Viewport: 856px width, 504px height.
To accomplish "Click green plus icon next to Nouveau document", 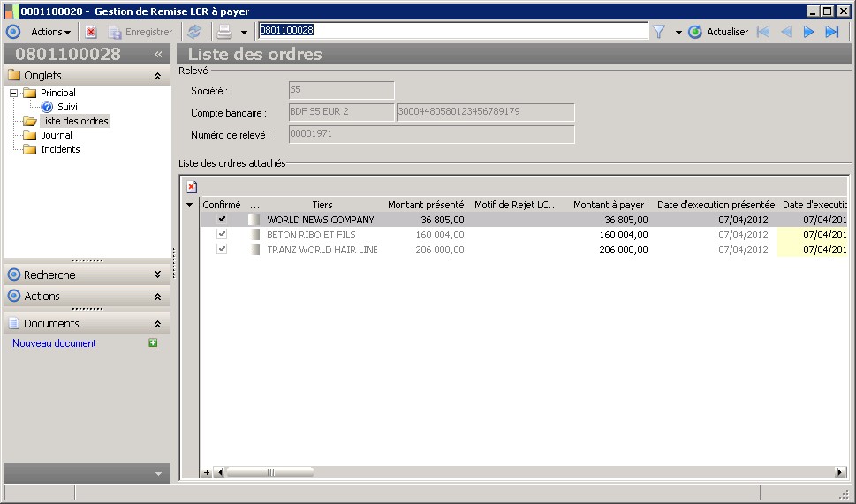I will pos(153,342).
